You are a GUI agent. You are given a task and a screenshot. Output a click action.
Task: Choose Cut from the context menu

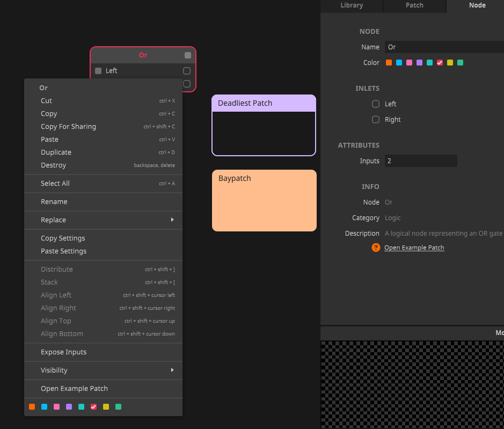(x=103, y=100)
